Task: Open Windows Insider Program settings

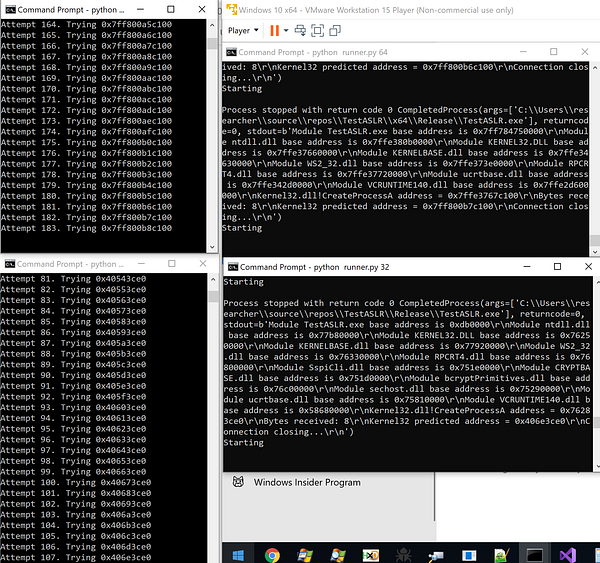Action: [307, 482]
